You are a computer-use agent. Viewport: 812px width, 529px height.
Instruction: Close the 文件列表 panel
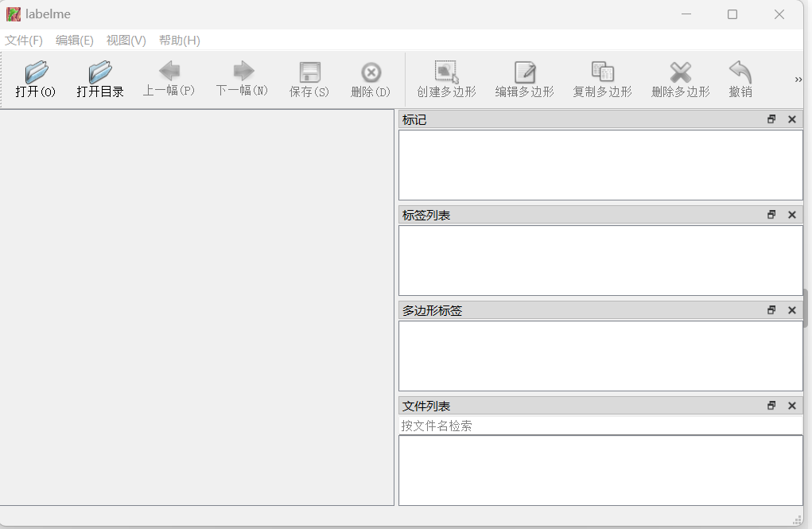(792, 405)
